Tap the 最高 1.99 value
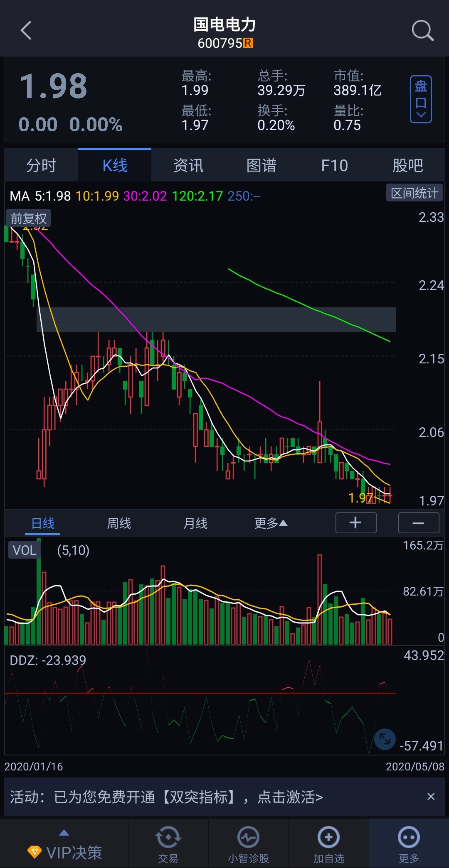The image size is (449, 868). pyautogui.click(x=195, y=90)
